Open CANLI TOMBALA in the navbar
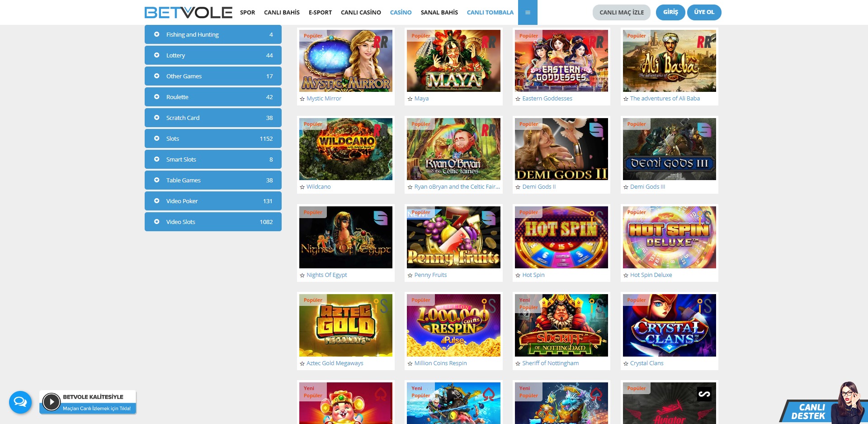This screenshot has width=868, height=424. coord(490,13)
